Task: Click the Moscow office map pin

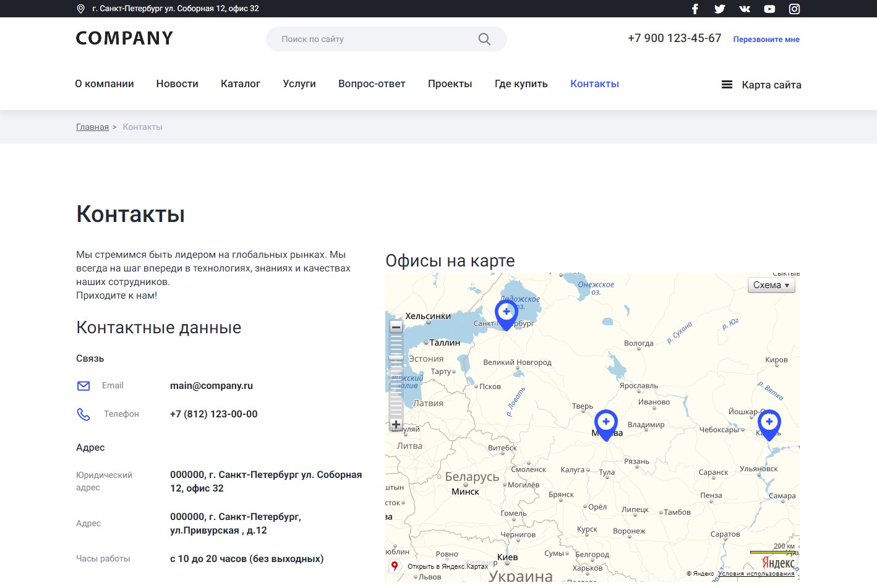Action: pos(605,423)
